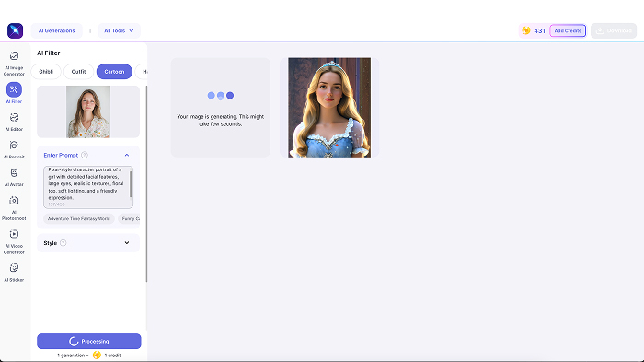Click the '1 generation =' text
The width and height of the screenshot is (644, 362).
[x=73, y=356]
